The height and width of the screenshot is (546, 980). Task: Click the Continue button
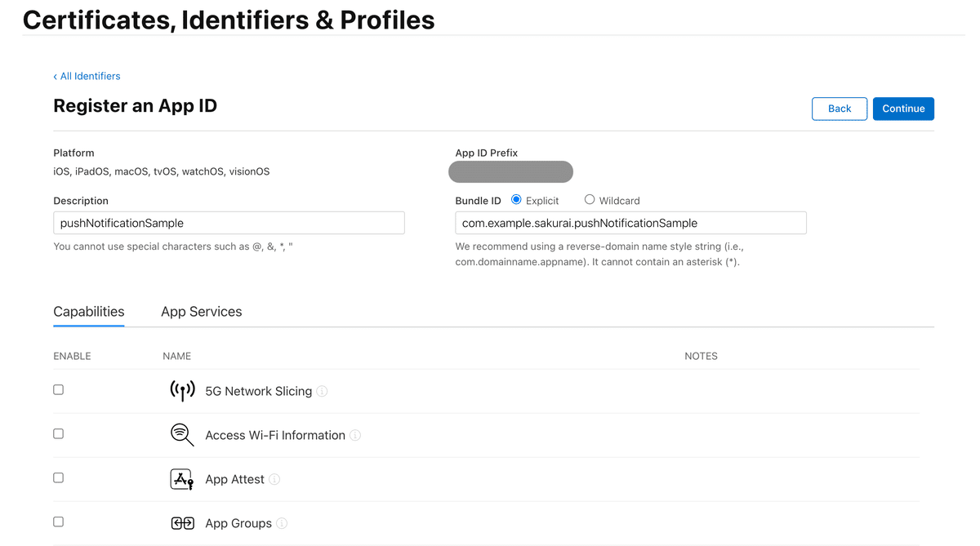point(903,109)
